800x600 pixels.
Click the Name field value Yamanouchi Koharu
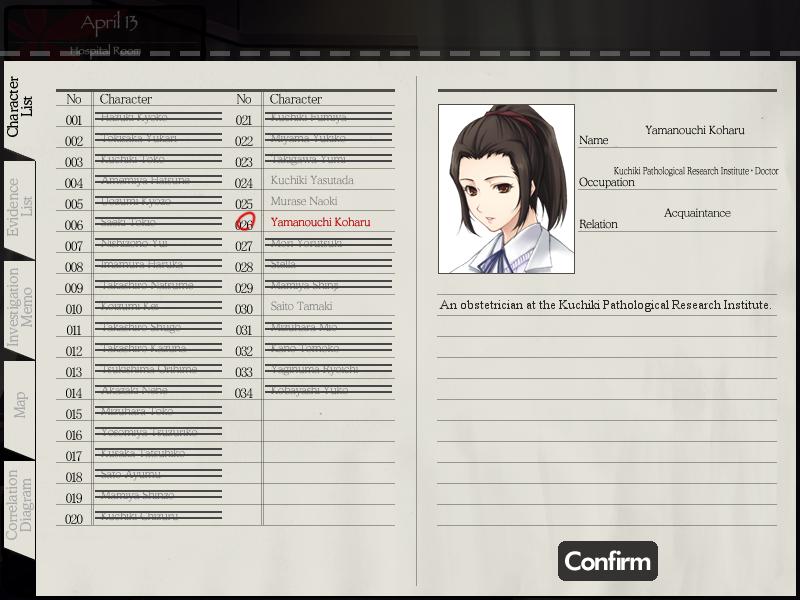(694, 130)
